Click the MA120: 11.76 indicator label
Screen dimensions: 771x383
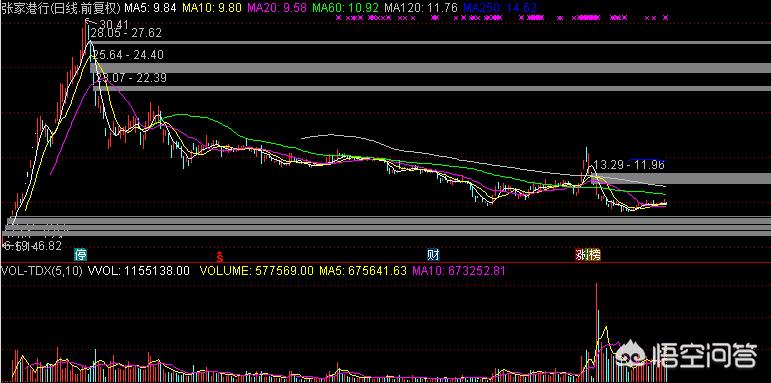(x=421, y=7)
